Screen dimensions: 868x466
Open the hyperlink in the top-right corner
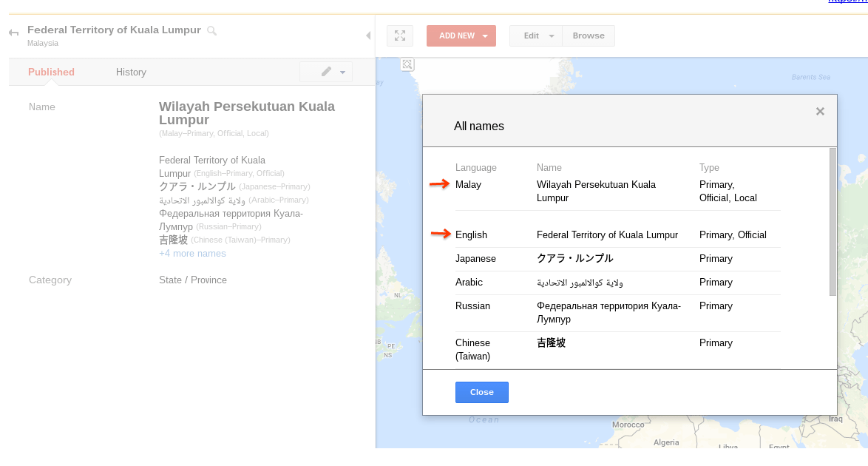coord(847,2)
